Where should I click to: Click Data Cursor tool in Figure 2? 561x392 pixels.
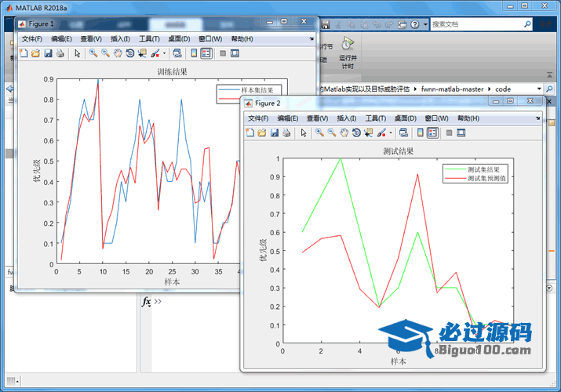point(369,132)
